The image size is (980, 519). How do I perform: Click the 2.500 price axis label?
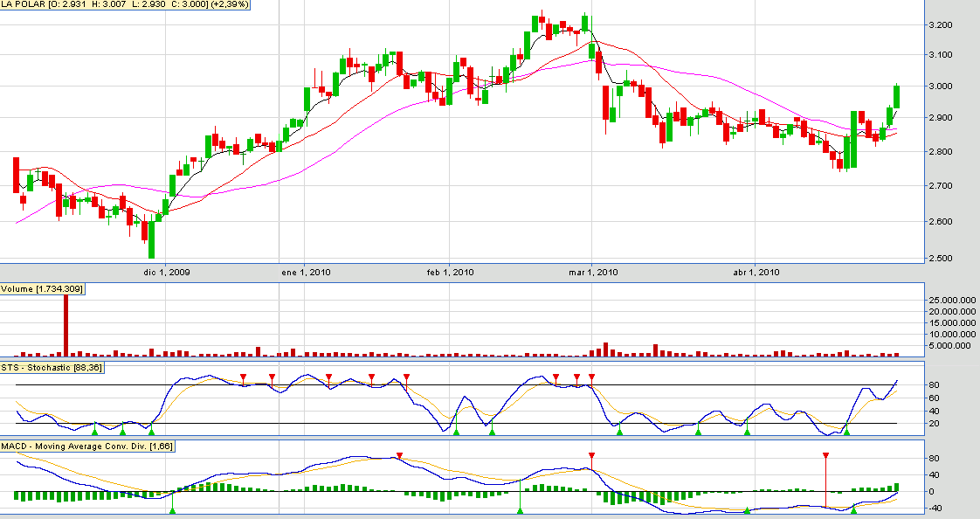click(x=945, y=259)
